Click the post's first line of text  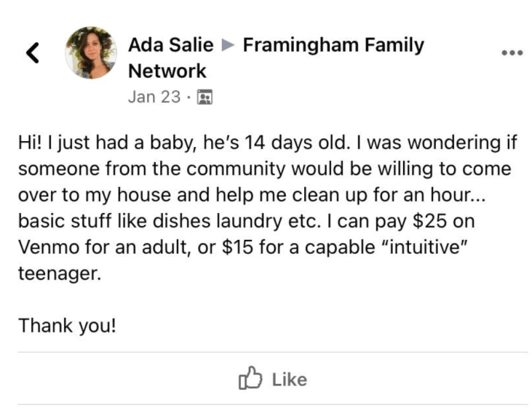(x=267, y=143)
